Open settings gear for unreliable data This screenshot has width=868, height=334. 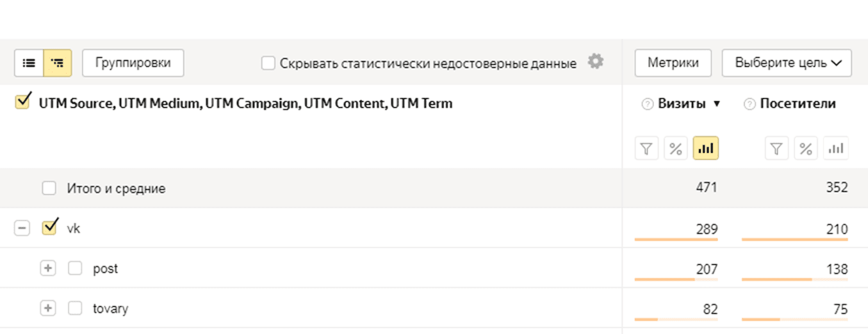(x=596, y=62)
